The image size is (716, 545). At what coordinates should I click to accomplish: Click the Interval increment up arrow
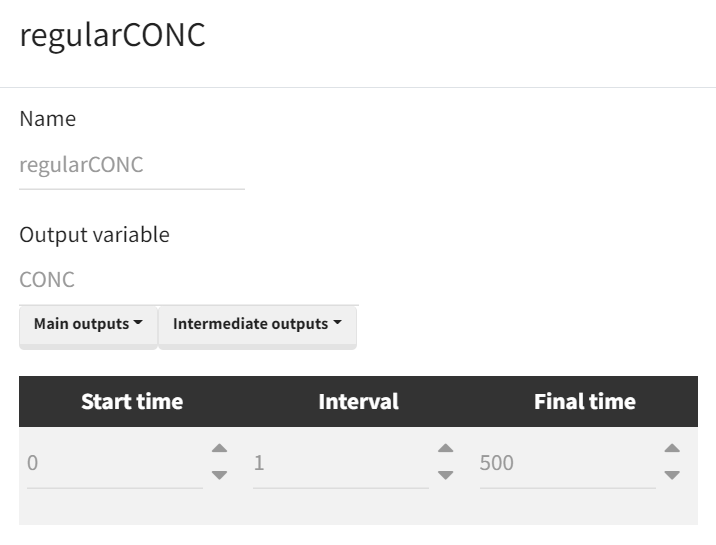446,449
